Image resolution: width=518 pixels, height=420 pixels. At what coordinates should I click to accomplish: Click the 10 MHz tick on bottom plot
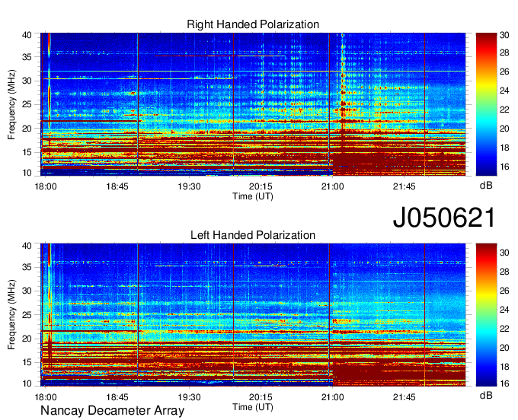27,383
